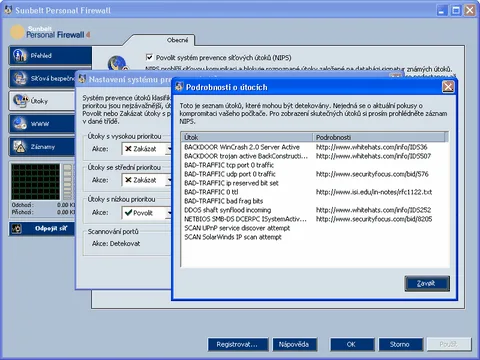The width and height of the screenshot is (480, 360).
Task: Click the whitehats.com/info/IDS36 link text
Action: (x=372, y=147)
